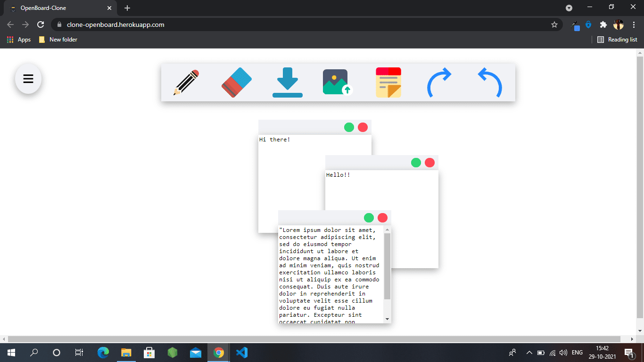Close the Lorem ipsum sticky note
This screenshot has height=362, width=644.
point(382,218)
